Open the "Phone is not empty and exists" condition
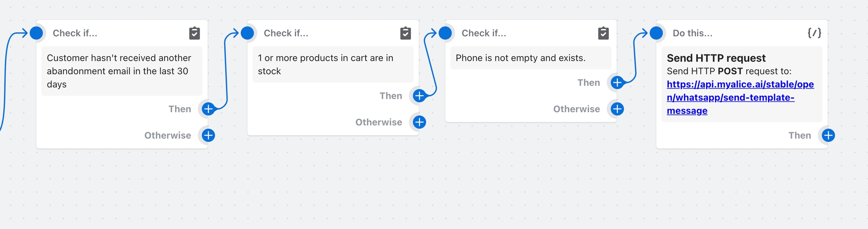Image resolution: width=868 pixels, height=229 pixels. pos(520,58)
